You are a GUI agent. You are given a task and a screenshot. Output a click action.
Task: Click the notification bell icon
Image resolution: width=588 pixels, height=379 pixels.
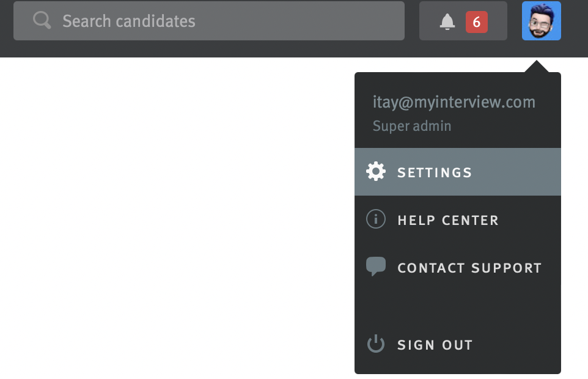(x=447, y=21)
